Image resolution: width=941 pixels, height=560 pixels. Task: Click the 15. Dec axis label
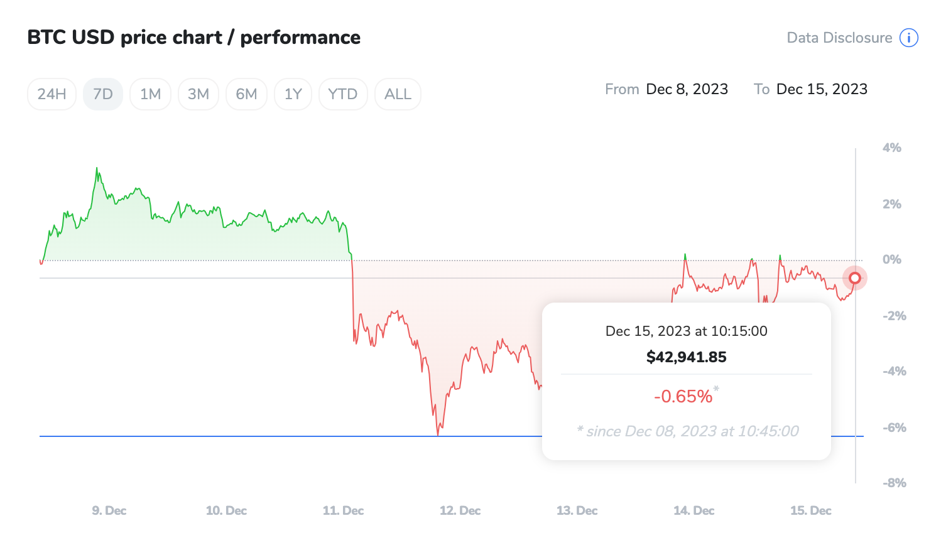[810, 510]
